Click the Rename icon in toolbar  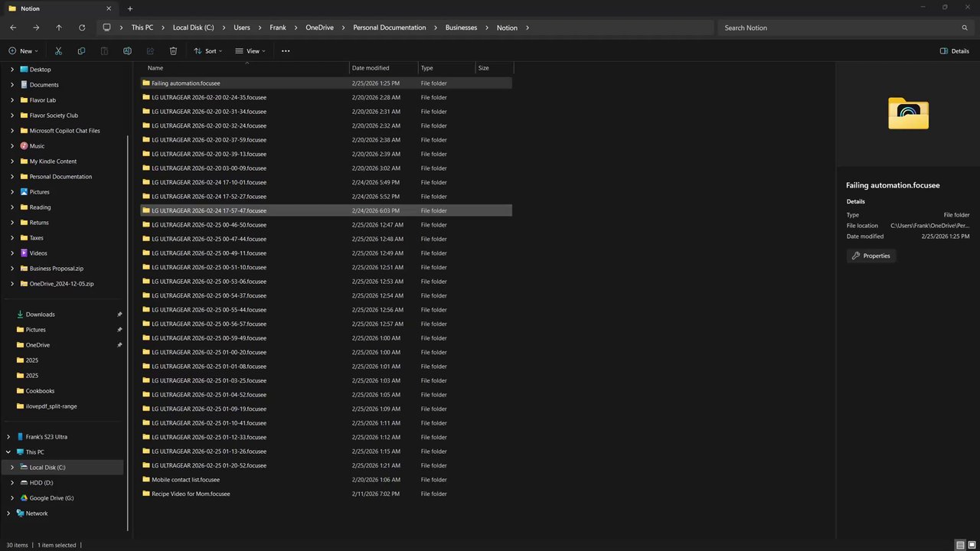click(127, 51)
